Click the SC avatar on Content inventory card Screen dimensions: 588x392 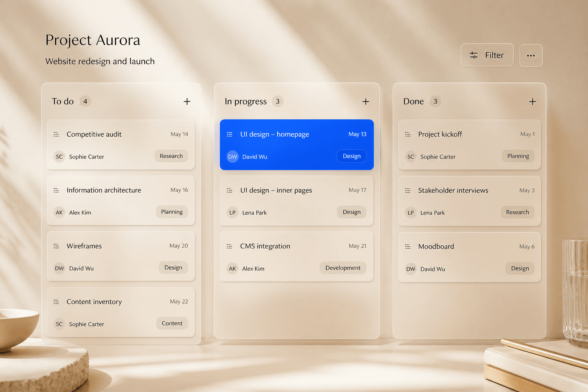pyautogui.click(x=59, y=324)
